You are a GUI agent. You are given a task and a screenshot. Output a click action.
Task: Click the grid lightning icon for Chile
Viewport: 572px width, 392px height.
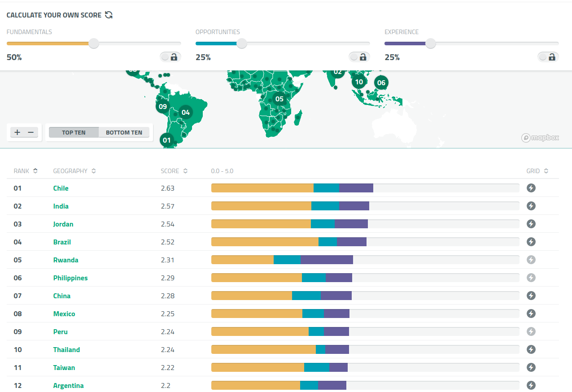point(531,188)
